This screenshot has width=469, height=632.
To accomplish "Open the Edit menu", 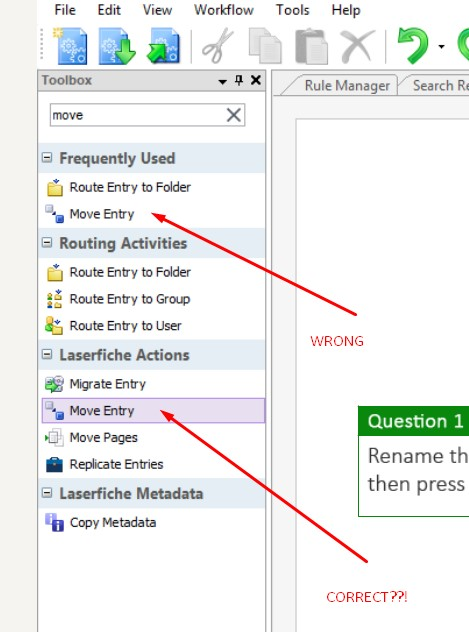I will (x=109, y=10).
